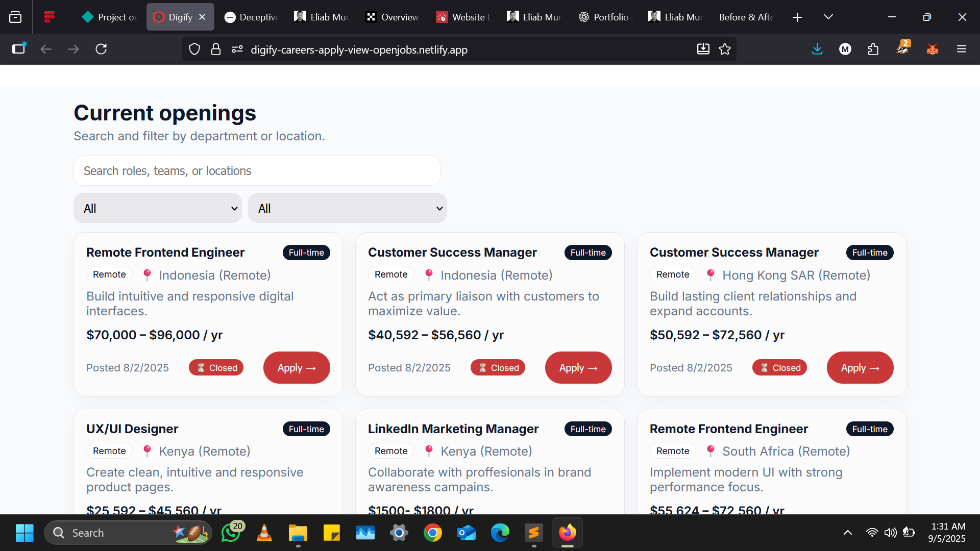
Task: Open the sidebar toggle icon
Action: (x=19, y=49)
